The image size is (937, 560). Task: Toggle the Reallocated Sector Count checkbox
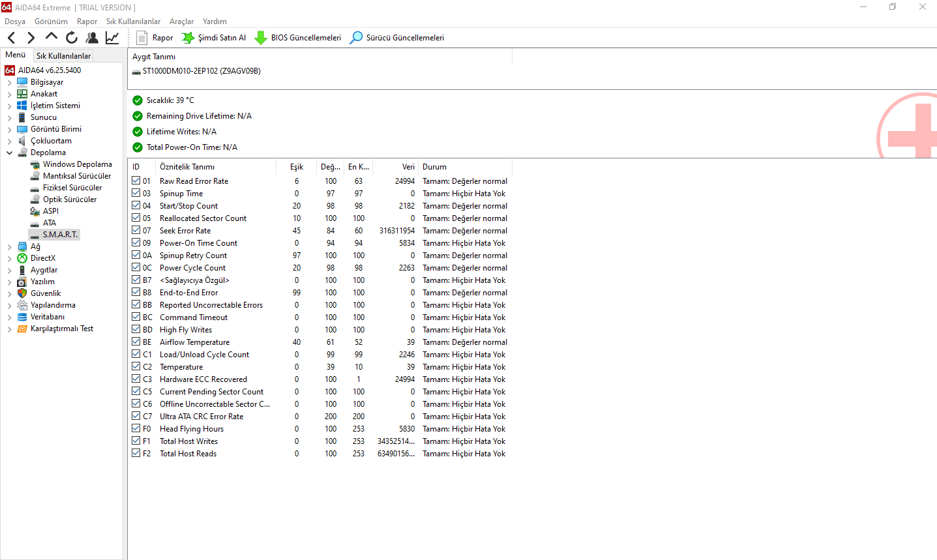(136, 218)
